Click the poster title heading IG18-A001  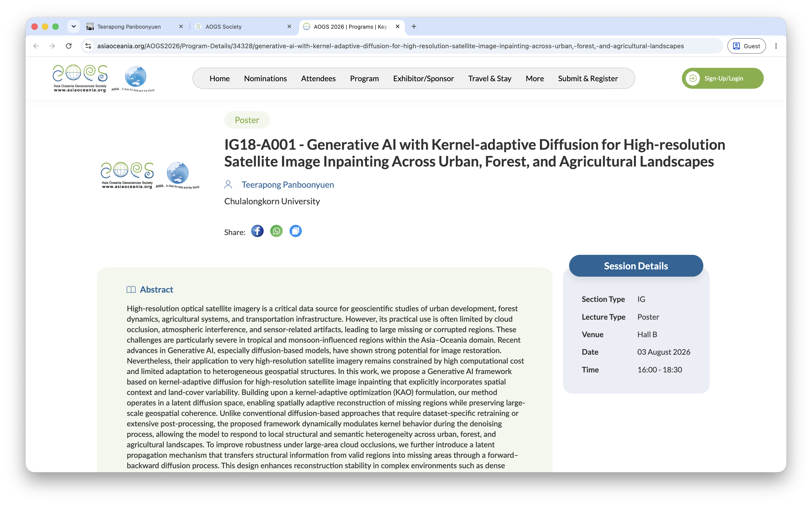tap(475, 153)
